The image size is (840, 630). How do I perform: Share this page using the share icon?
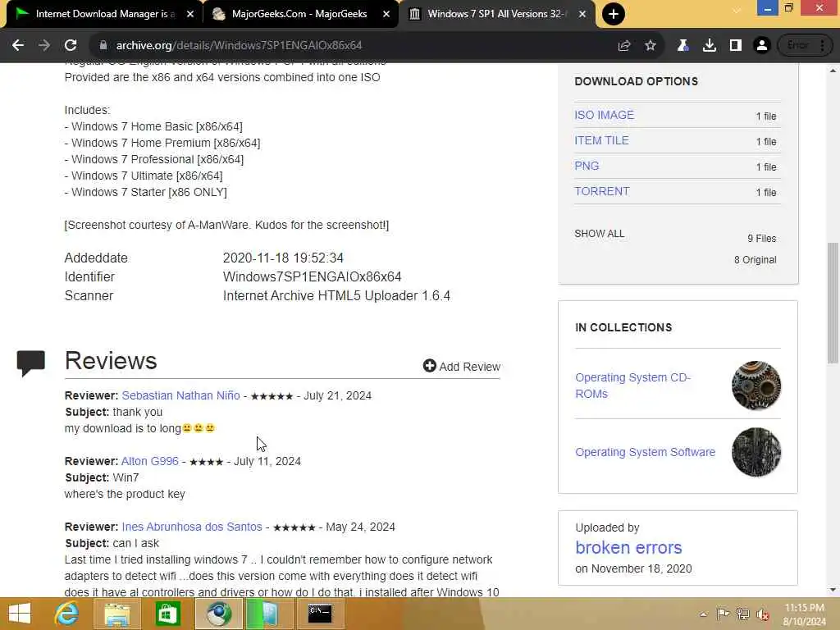(624, 46)
